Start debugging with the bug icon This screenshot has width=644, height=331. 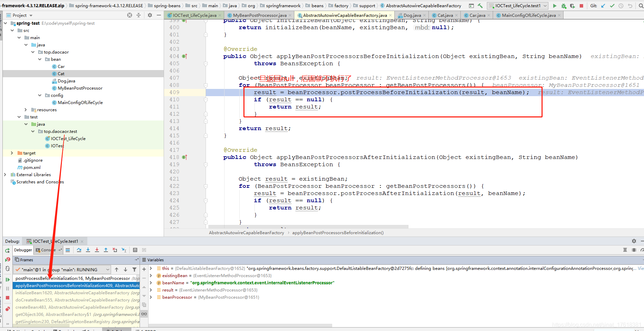coord(564,6)
